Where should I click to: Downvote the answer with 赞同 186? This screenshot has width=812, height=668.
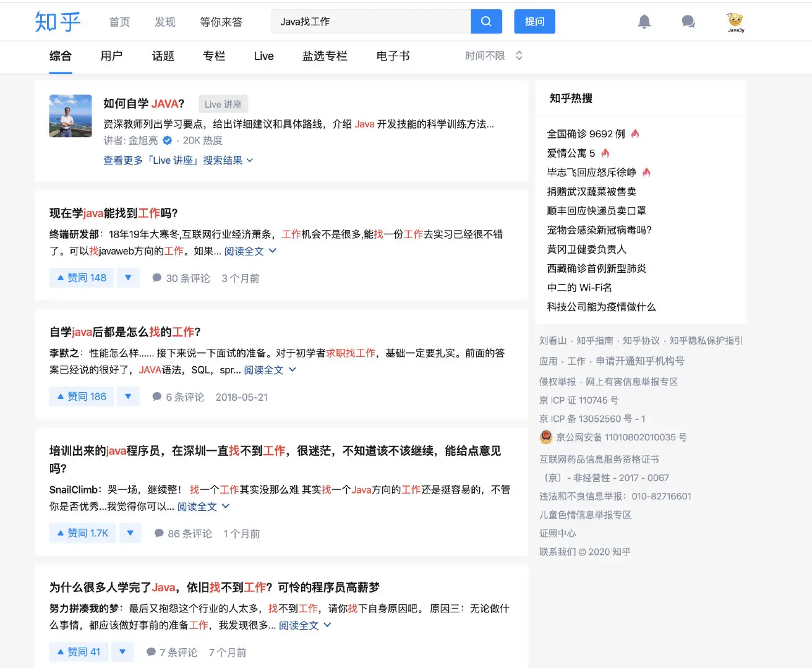tap(128, 396)
